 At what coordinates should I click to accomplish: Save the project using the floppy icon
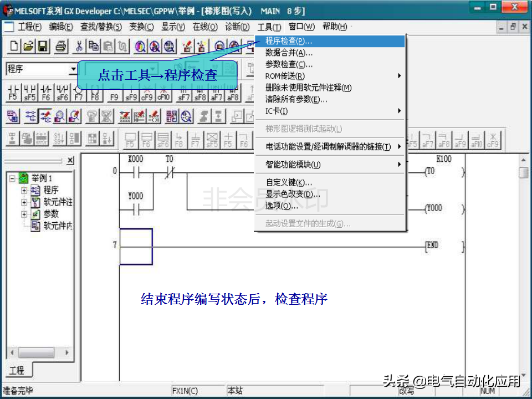43,46
